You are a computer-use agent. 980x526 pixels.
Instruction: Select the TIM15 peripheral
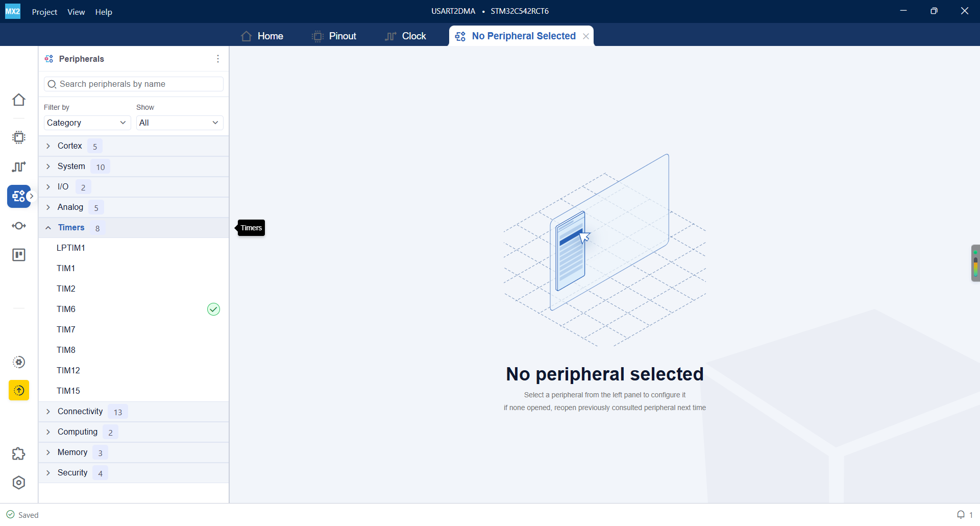[133, 391]
